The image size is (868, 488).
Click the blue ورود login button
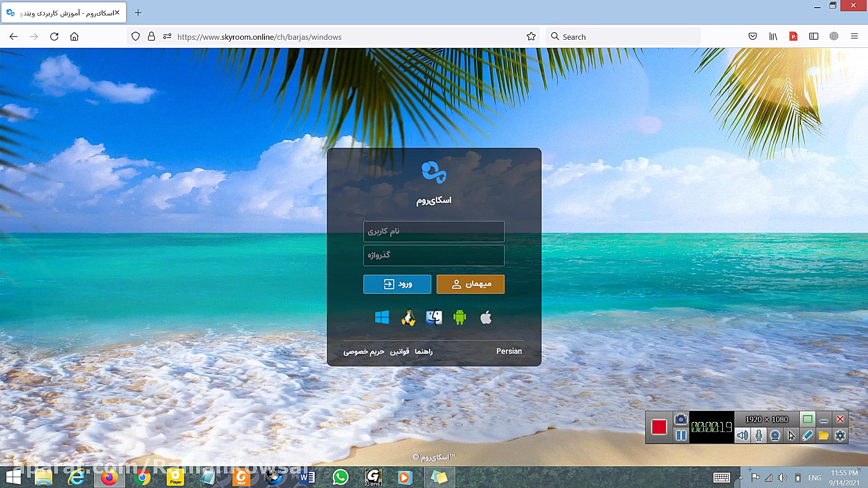click(397, 284)
